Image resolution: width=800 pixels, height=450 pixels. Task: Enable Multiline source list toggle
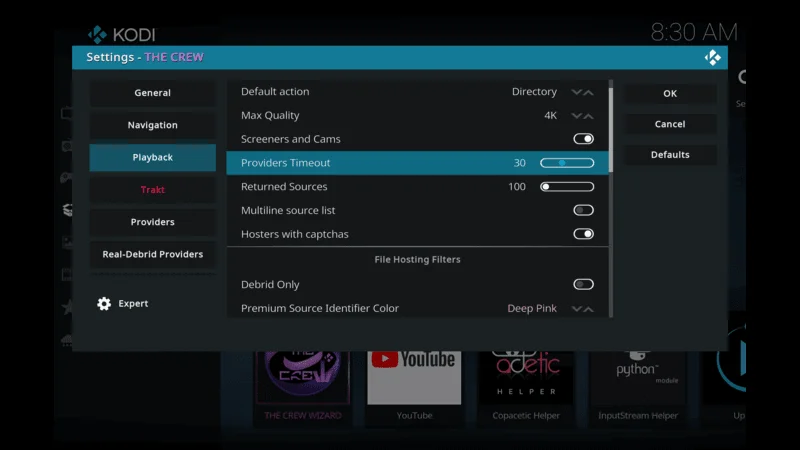point(583,211)
